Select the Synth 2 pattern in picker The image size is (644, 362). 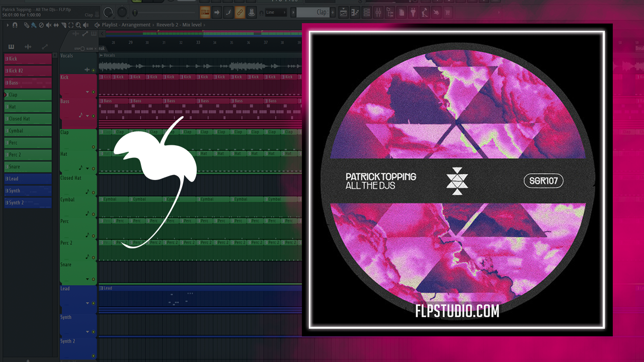(x=28, y=203)
